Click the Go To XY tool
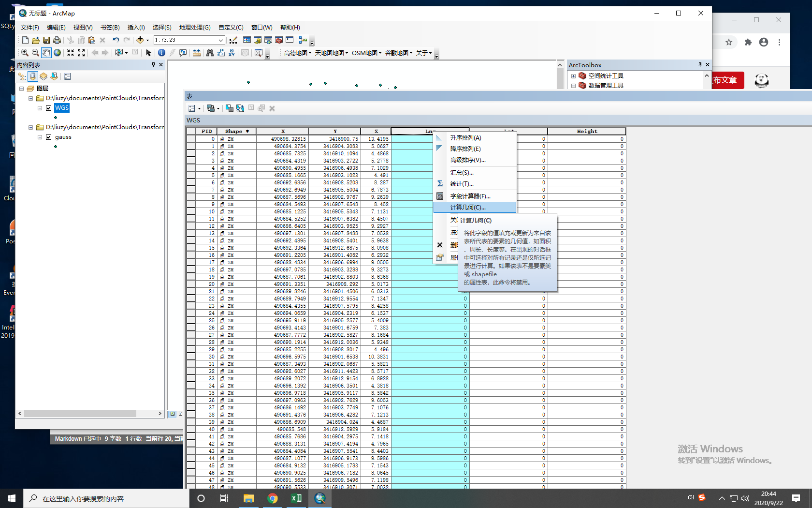The height and width of the screenshot is (508, 812). click(x=232, y=52)
